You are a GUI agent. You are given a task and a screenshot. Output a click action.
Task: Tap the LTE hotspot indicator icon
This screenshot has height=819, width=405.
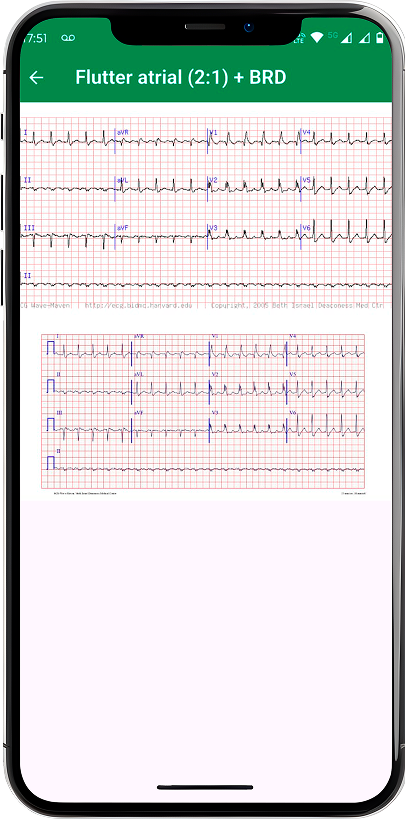pyautogui.click(x=299, y=38)
